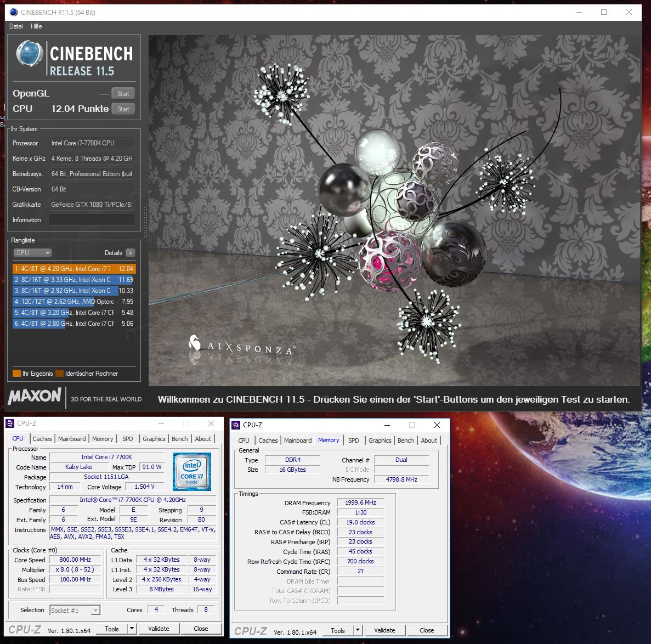The image size is (651, 644).
Task: Click Validate in right CPU-Z window
Action: point(384,630)
